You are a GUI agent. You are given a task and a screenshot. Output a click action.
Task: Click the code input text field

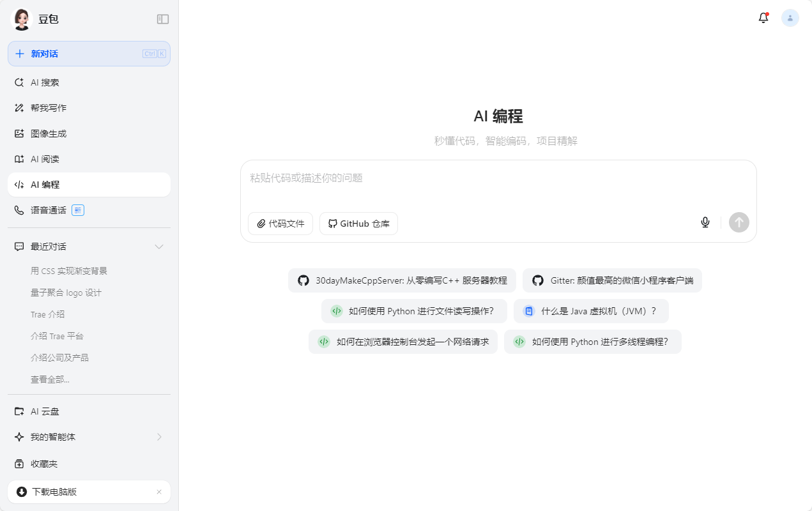pos(447,179)
